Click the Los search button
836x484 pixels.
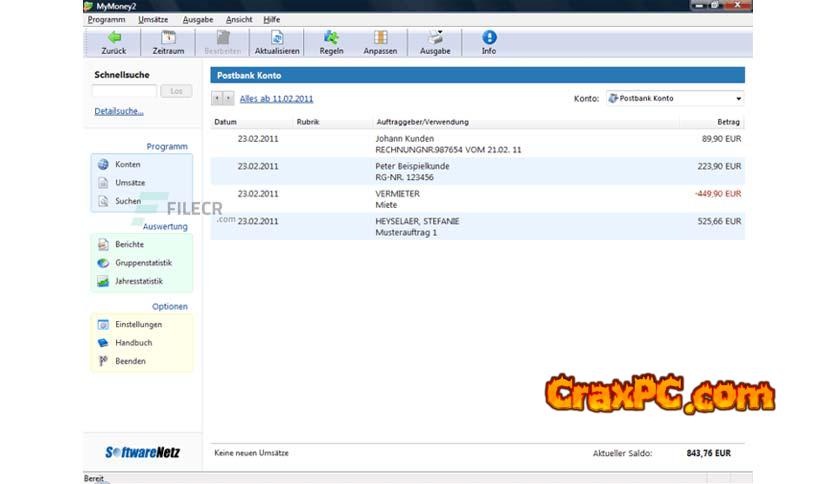click(x=176, y=91)
